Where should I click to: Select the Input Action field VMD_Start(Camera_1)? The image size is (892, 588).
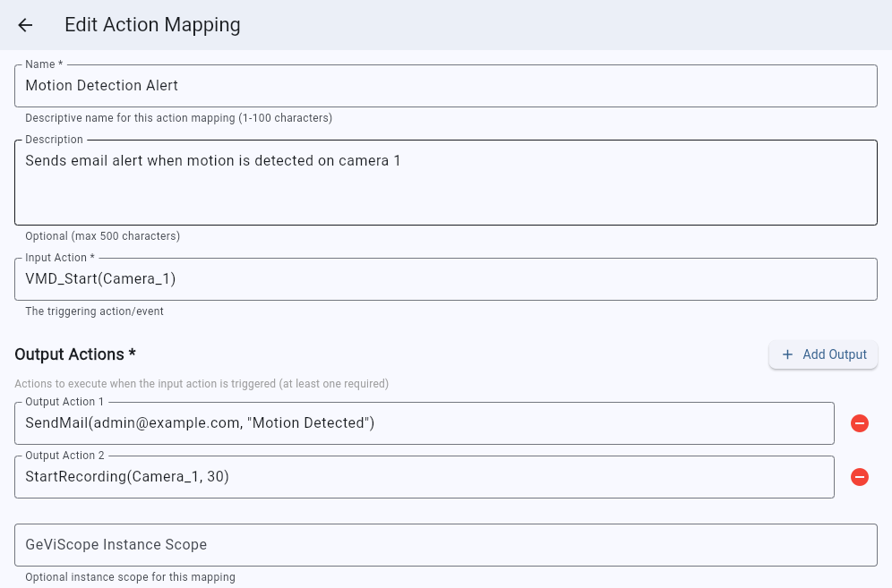[x=445, y=279]
